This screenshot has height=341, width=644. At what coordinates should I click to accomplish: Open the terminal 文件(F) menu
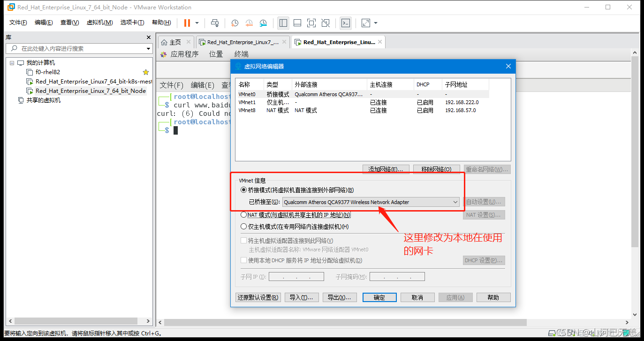tap(171, 85)
